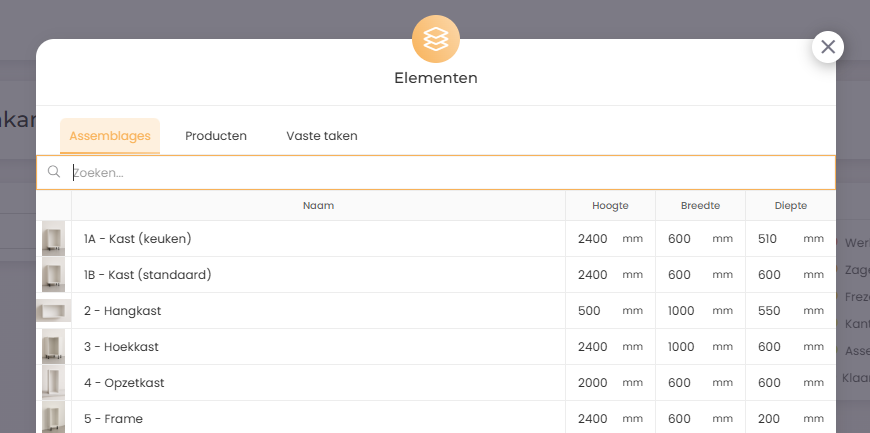Open thumbnail of 1A - Kast (keuken)
The image size is (870, 433).
[x=53, y=239]
